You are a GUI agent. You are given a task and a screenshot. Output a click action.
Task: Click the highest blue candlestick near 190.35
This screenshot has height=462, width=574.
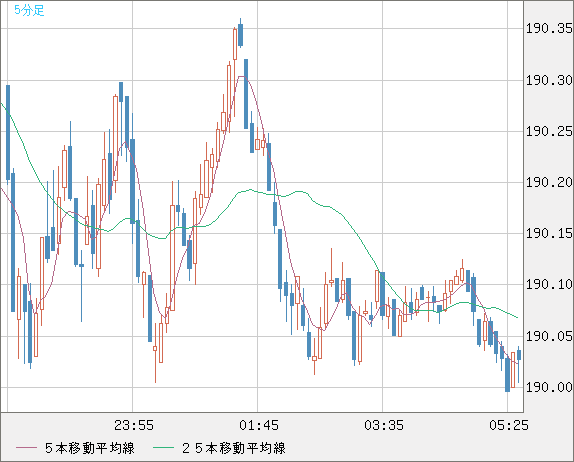coord(241,34)
